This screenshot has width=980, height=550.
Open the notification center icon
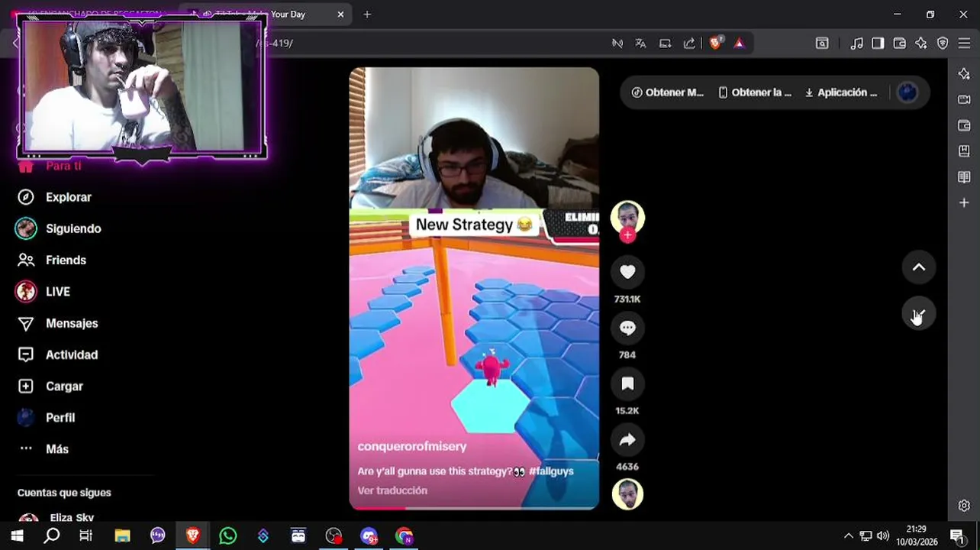coord(956,535)
